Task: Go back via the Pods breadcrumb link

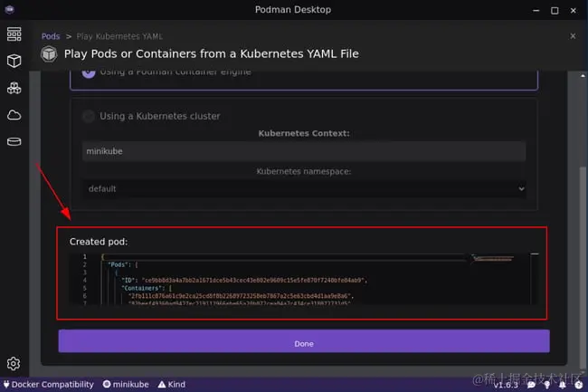Action: (x=51, y=36)
